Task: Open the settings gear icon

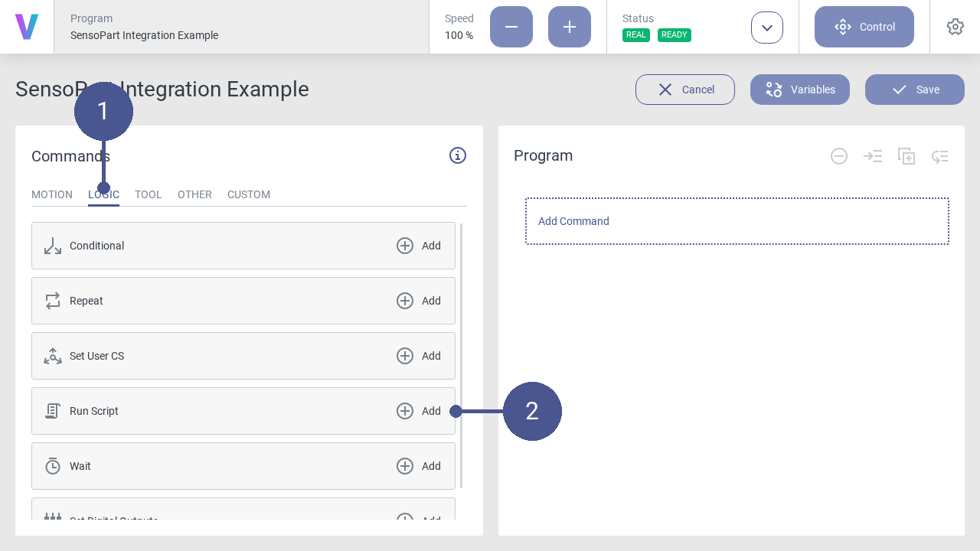Action: pyautogui.click(x=955, y=27)
